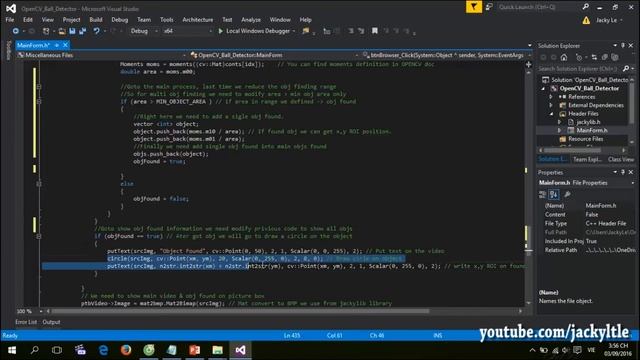
Task: Open the Debug menu
Action: [x=120, y=20]
